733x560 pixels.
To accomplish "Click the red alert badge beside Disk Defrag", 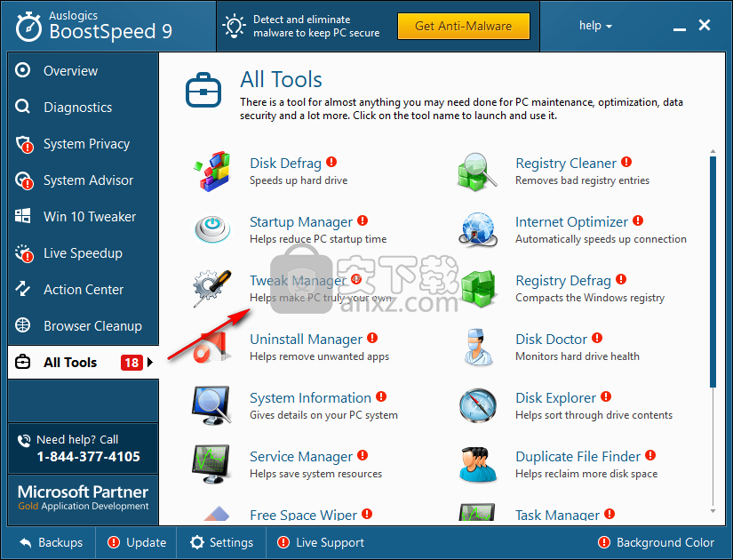I will point(331,162).
